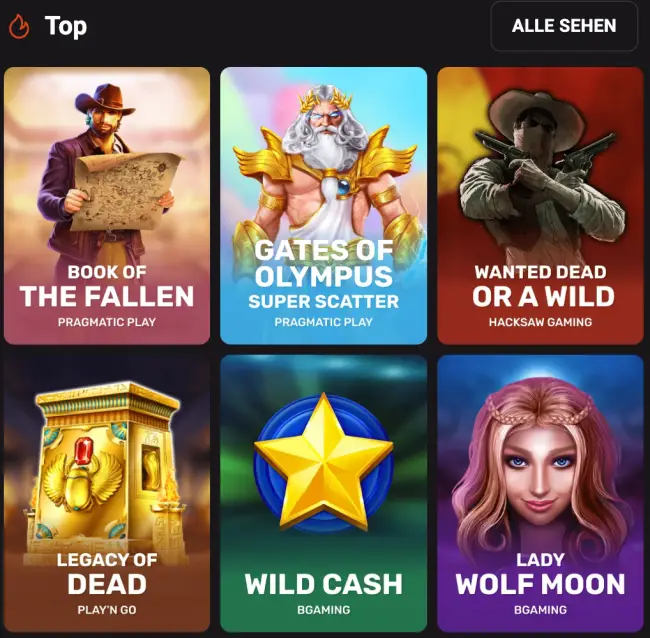Click the Zeus character artwork

click(325, 166)
